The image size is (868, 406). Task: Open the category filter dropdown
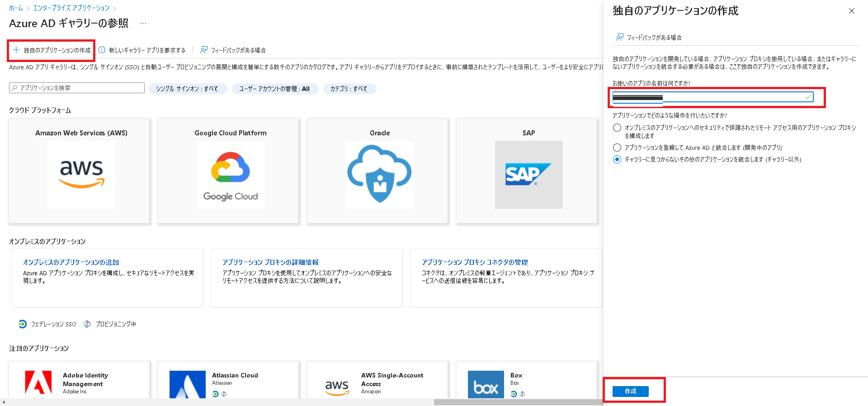tap(349, 89)
